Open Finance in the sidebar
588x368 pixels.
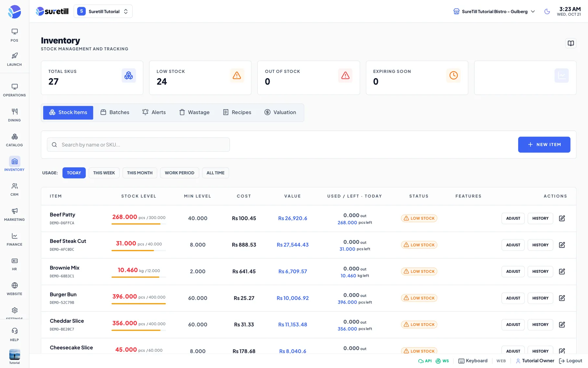coord(14,239)
